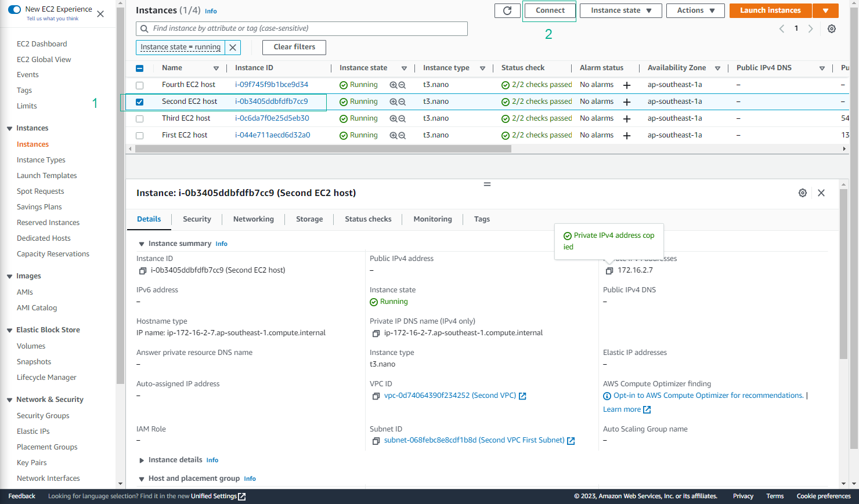Collapse the Elastic Block Store section

pos(9,331)
